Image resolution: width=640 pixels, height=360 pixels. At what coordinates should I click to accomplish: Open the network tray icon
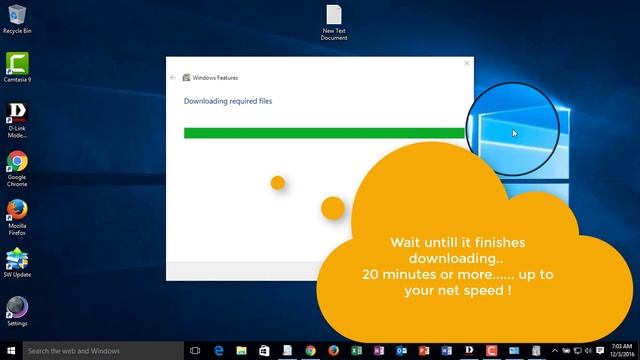coord(578,351)
